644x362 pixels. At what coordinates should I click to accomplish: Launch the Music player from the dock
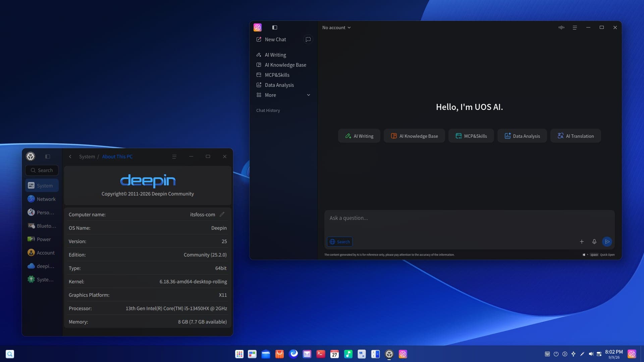[348, 354]
